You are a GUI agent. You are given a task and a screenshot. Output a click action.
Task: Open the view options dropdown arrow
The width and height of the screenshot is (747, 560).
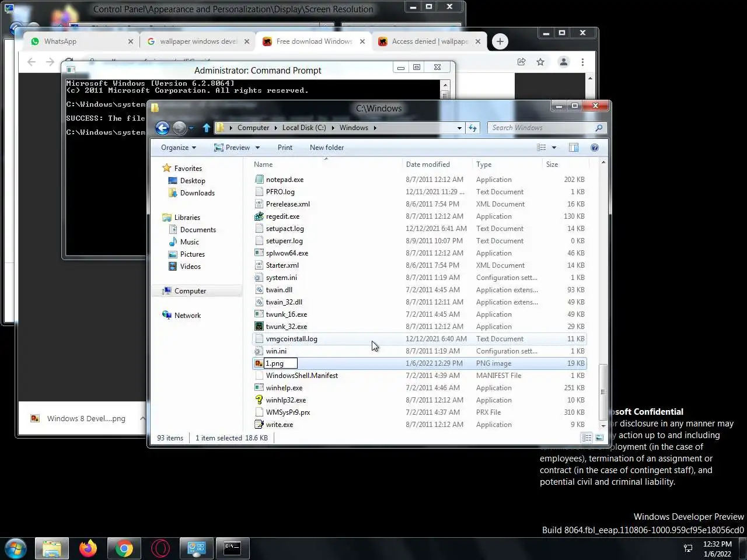[x=554, y=148]
